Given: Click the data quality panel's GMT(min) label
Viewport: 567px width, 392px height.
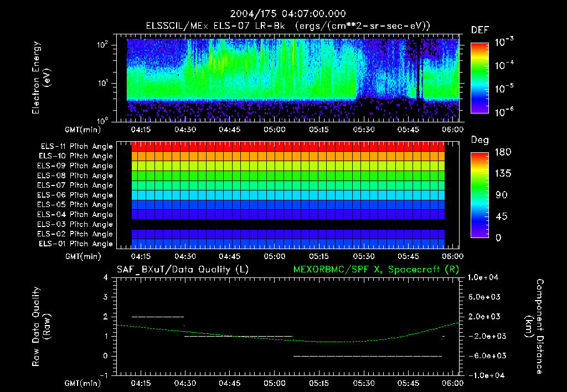Looking at the screenshot, I should pyautogui.click(x=83, y=383).
